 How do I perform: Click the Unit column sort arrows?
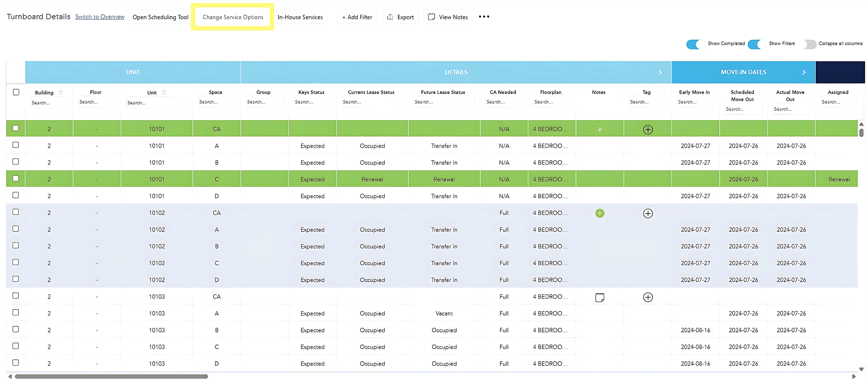(x=164, y=93)
